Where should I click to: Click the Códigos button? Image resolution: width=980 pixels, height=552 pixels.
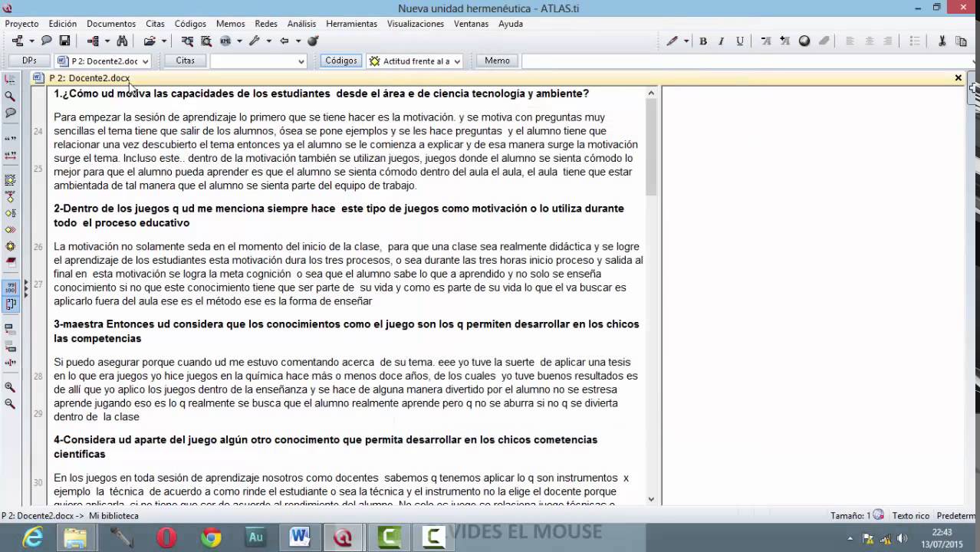click(340, 61)
